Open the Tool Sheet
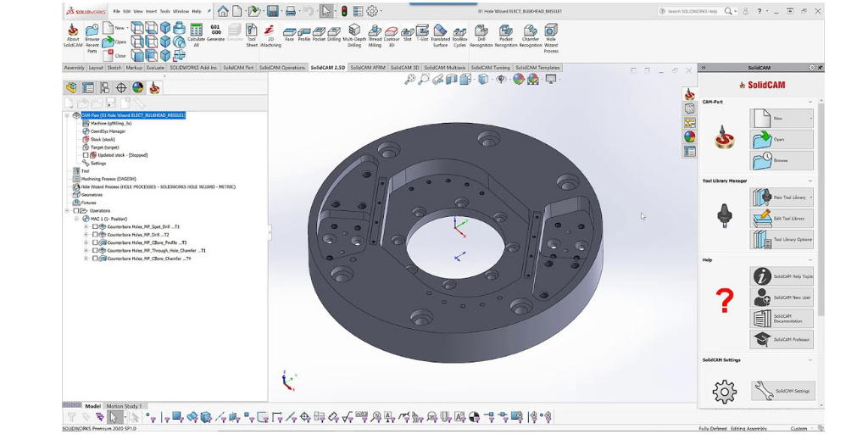The image size is (868, 434). point(251,36)
